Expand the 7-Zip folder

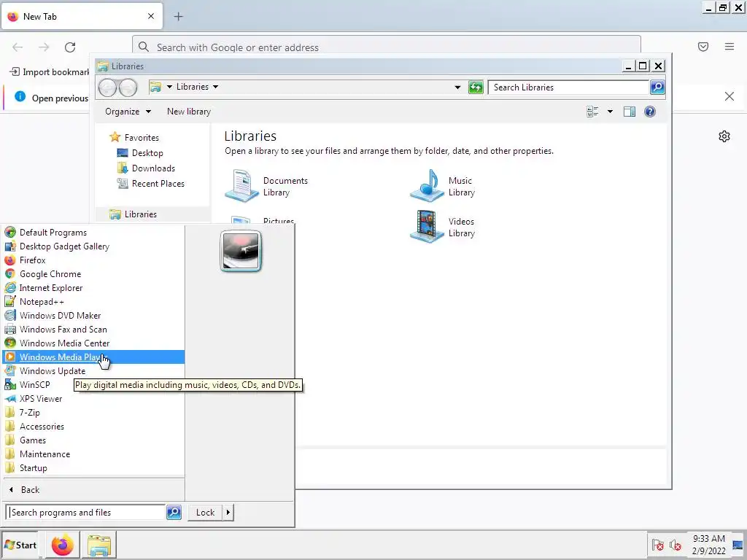(93, 413)
